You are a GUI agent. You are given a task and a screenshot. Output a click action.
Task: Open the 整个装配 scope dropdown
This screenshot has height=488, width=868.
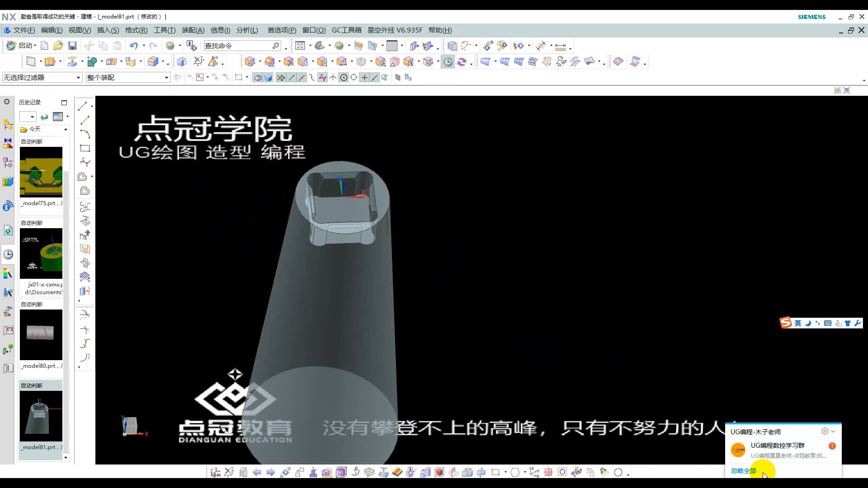(x=166, y=77)
